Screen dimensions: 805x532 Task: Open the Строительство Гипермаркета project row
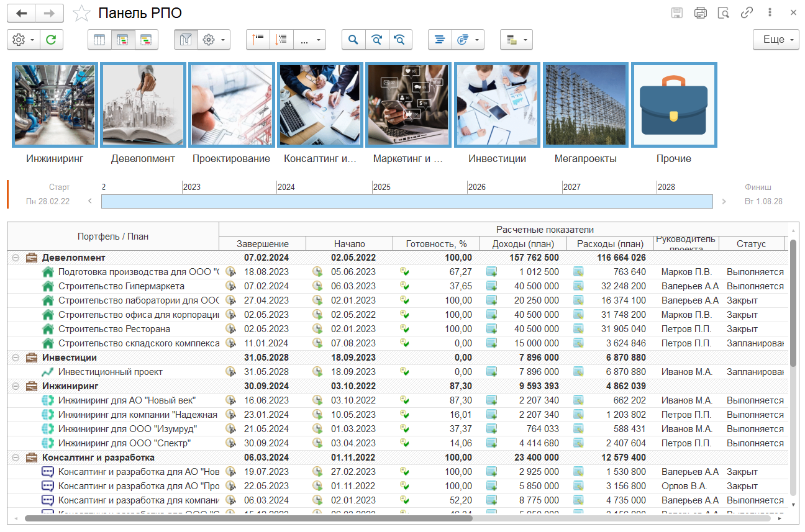coord(121,286)
